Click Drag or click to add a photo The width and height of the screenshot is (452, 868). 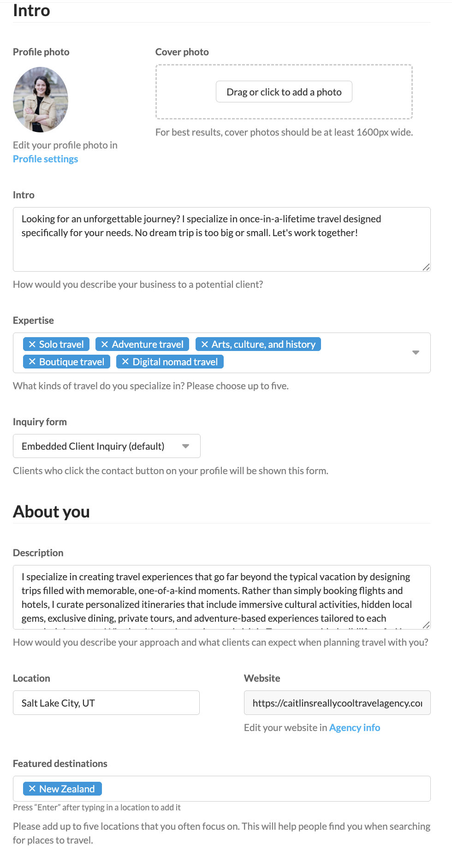click(284, 92)
